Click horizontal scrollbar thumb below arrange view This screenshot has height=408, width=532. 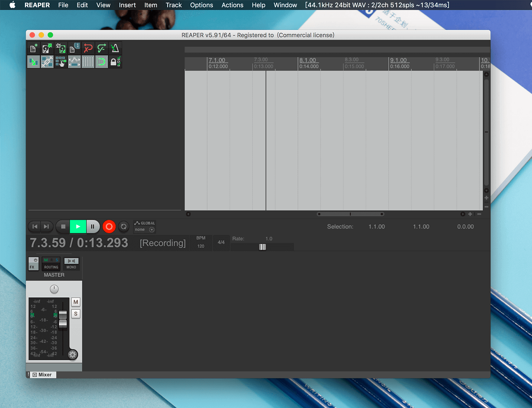(x=350, y=214)
